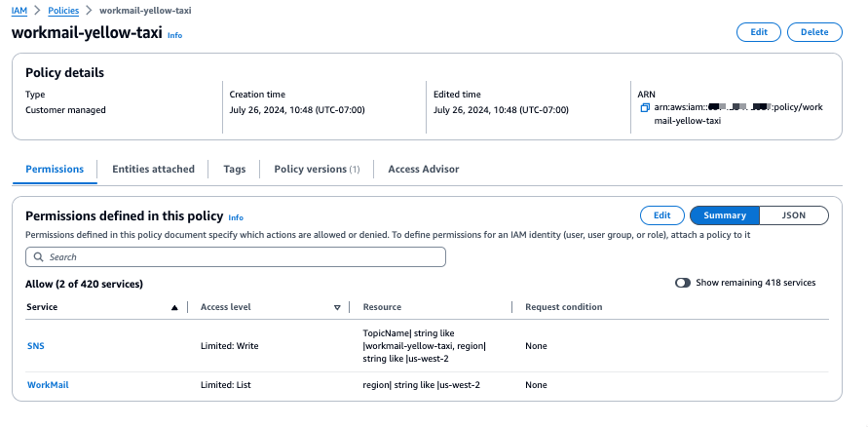Screen dimensions: 868x427
Task: Open the Policy versions tab
Action: click(317, 169)
